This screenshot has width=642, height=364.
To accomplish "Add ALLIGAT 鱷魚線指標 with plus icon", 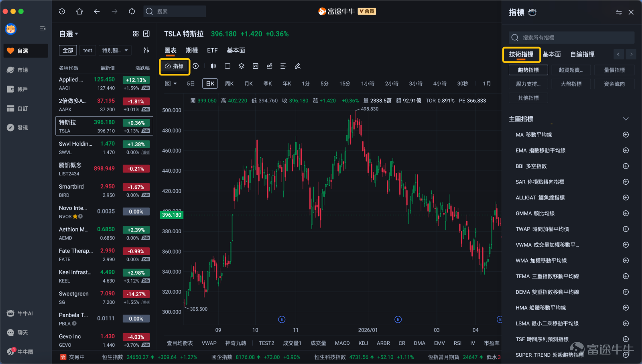I will pyautogui.click(x=626, y=197).
